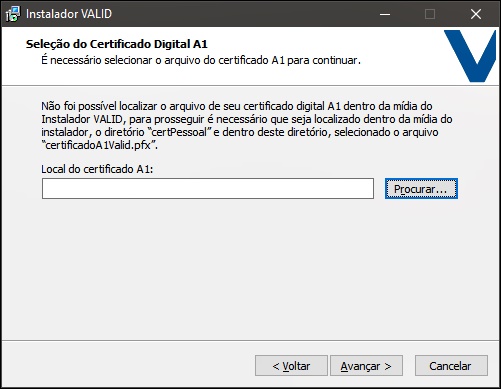Cancel the installation with Cancelar
The width and height of the screenshot is (501, 389).
(451, 366)
